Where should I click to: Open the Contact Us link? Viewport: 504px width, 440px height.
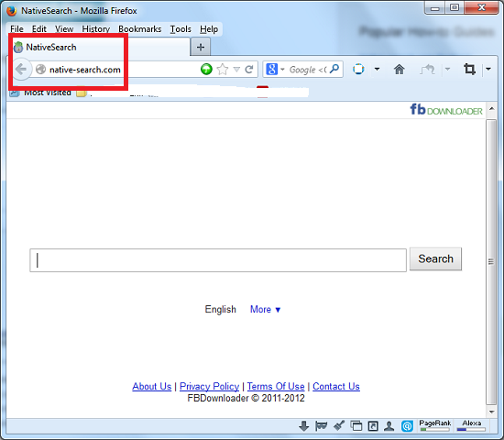336,386
